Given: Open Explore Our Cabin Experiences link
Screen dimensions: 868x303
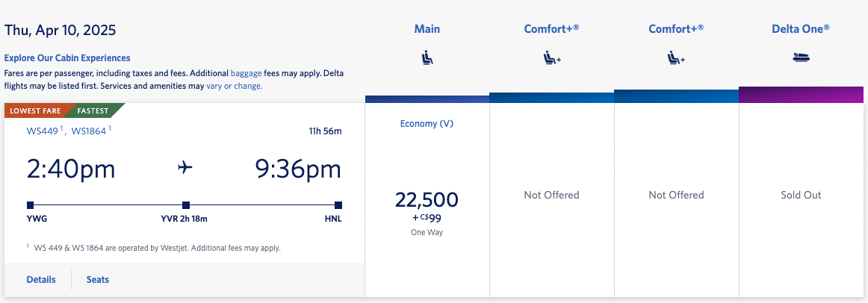Looking at the screenshot, I should 67,57.
